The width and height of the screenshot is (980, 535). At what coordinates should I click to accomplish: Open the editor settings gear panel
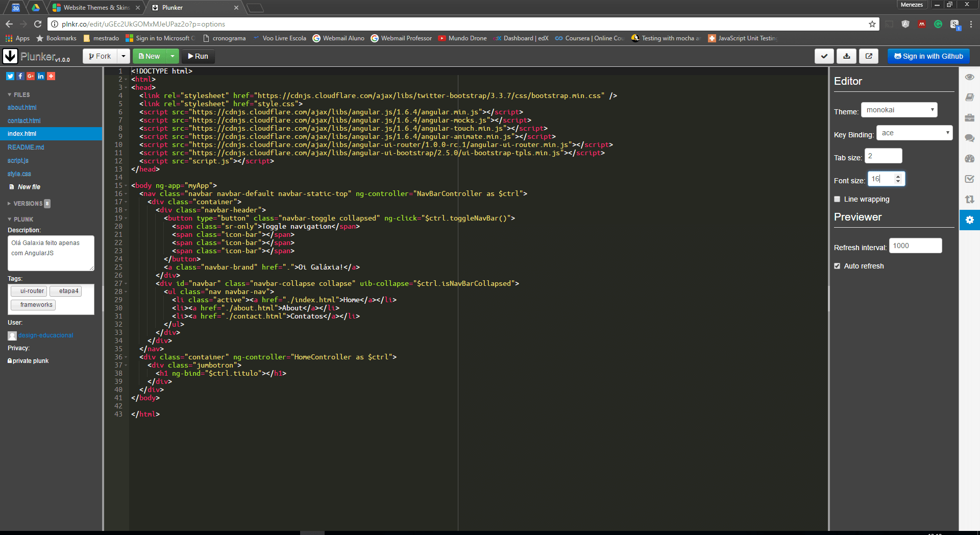[969, 220]
